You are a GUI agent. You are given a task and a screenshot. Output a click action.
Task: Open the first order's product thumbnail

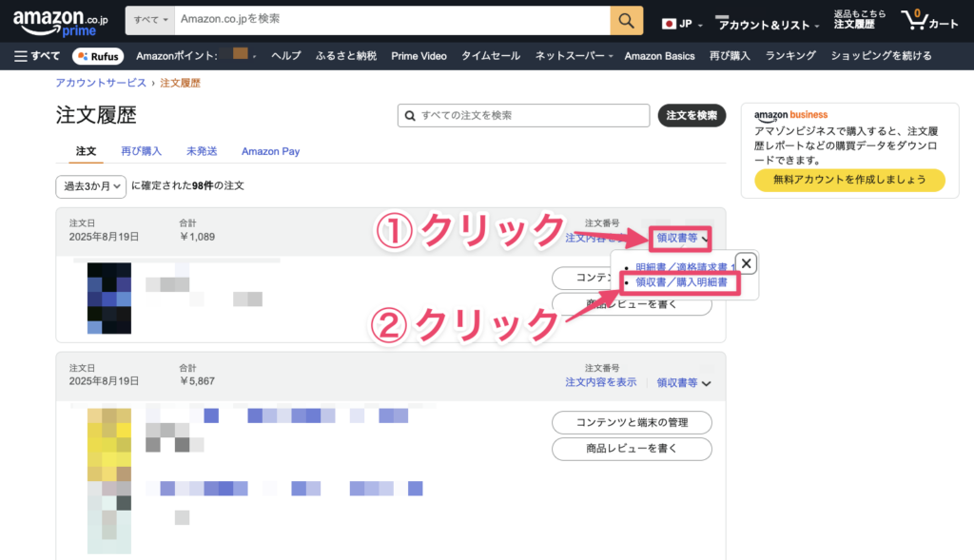pyautogui.click(x=109, y=298)
